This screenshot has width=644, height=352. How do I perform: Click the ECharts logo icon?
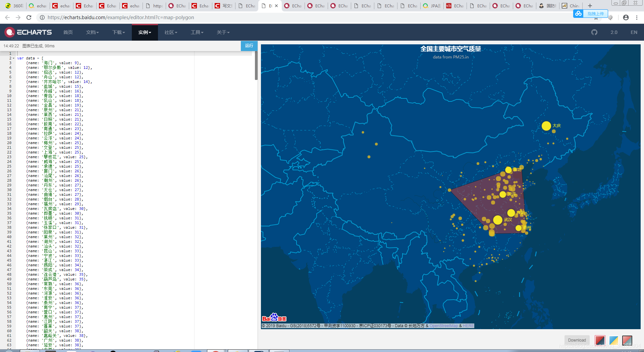tap(10, 32)
